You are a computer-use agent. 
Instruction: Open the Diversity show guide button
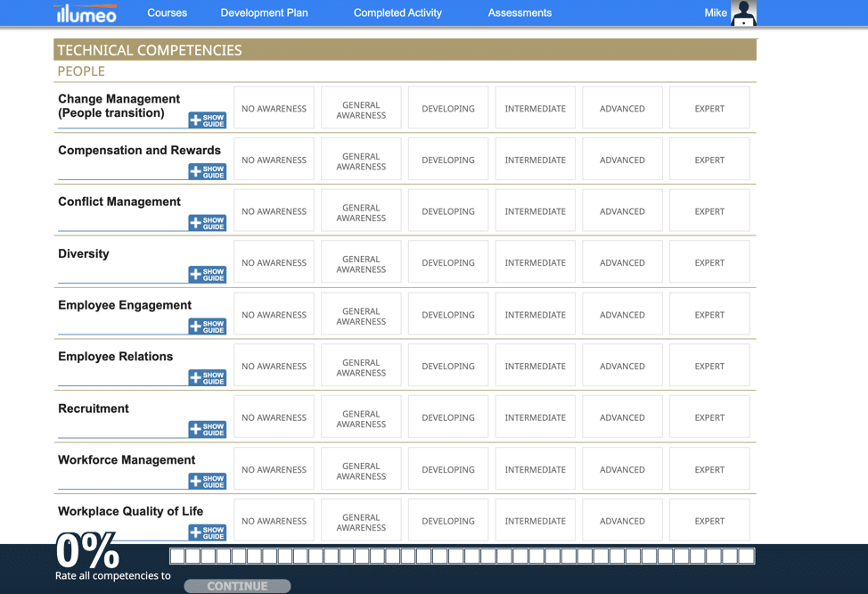[x=207, y=275]
